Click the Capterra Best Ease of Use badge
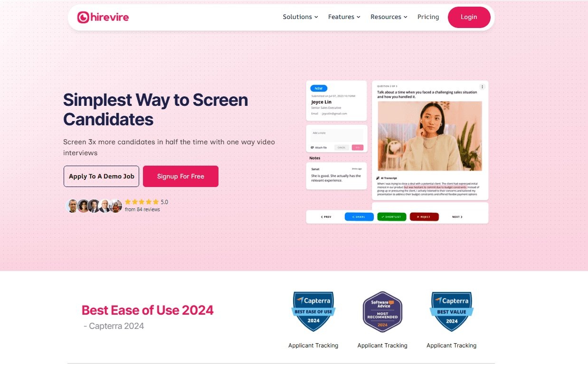 click(313, 312)
